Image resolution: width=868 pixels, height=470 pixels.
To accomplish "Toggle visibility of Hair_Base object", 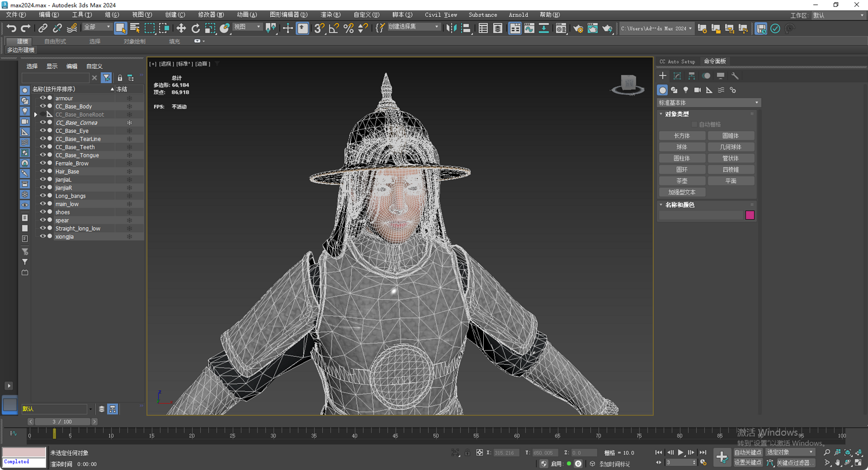I will point(42,172).
